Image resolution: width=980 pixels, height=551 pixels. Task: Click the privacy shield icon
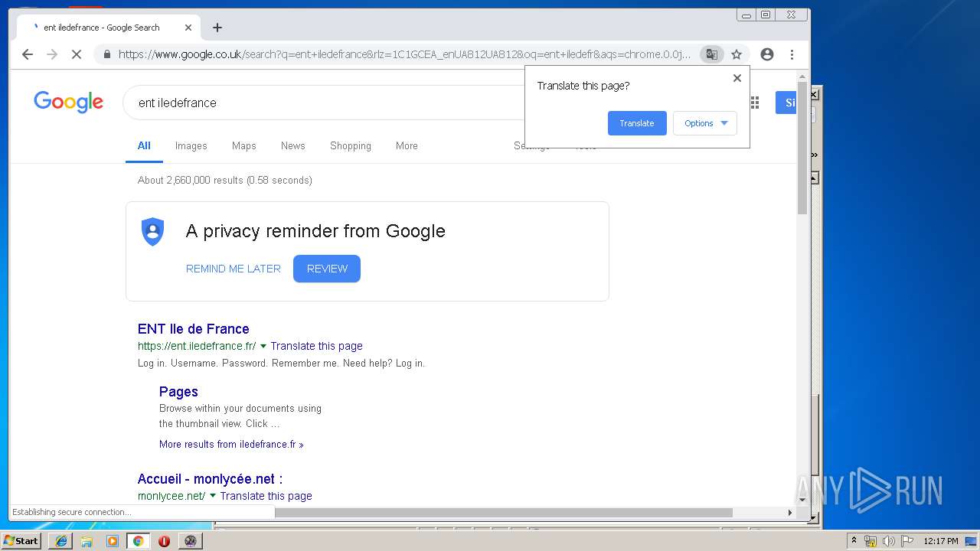click(153, 231)
